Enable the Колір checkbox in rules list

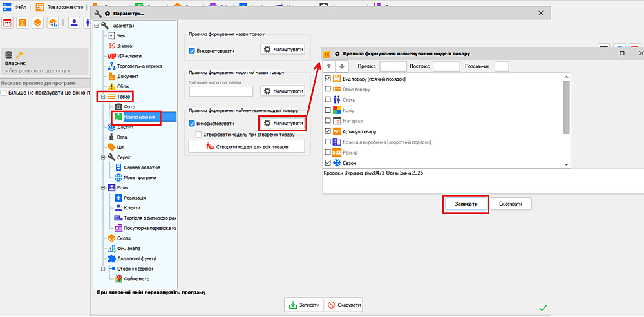328,110
